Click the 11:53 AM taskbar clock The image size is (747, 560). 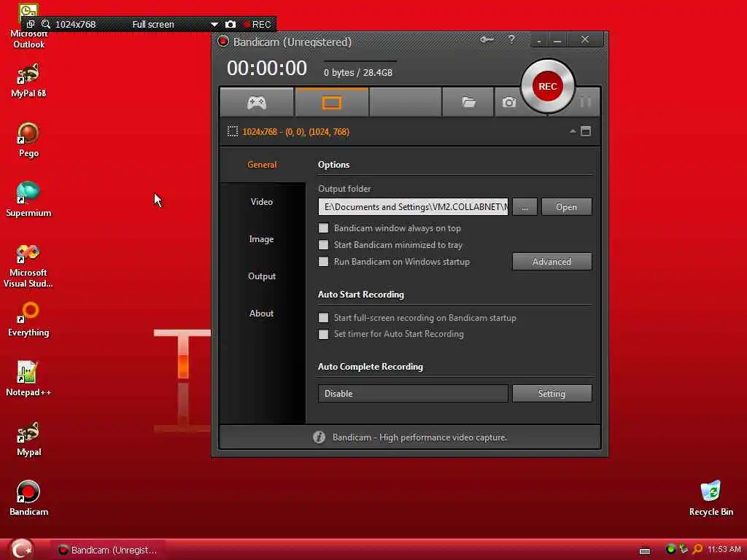coord(724,550)
